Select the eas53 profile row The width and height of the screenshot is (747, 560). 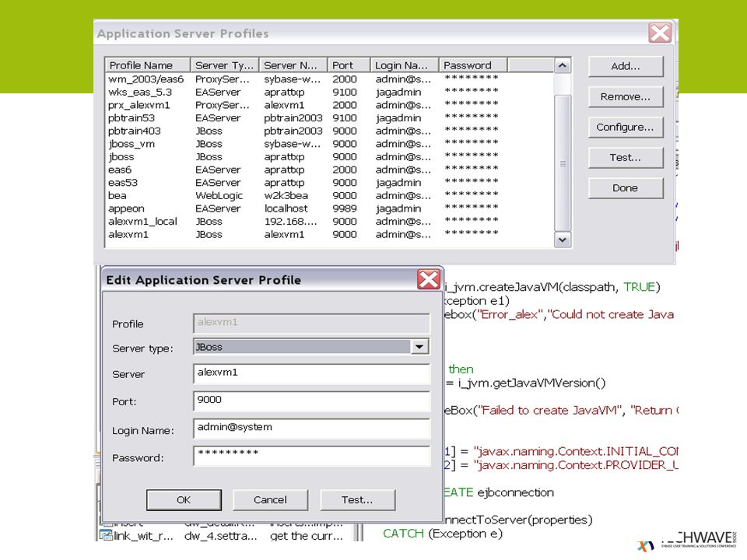coord(330,182)
